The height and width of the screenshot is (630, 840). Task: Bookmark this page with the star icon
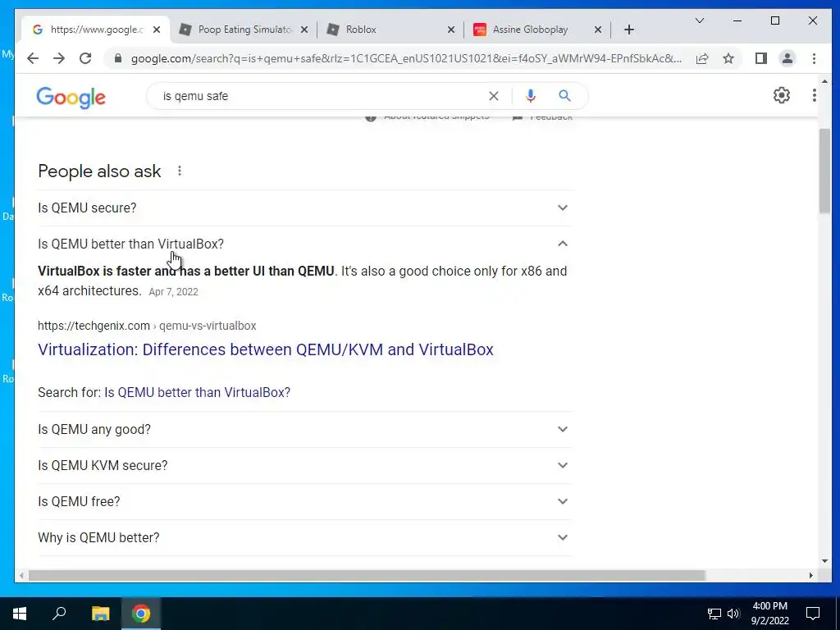(x=728, y=58)
